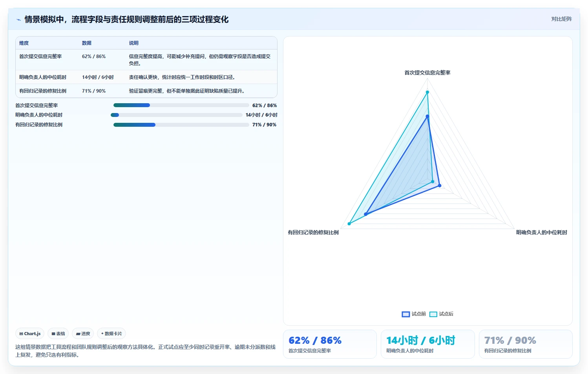588x374 pixels.
Task: Open the 62% / 86% stat card
Action: pyautogui.click(x=330, y=344)
